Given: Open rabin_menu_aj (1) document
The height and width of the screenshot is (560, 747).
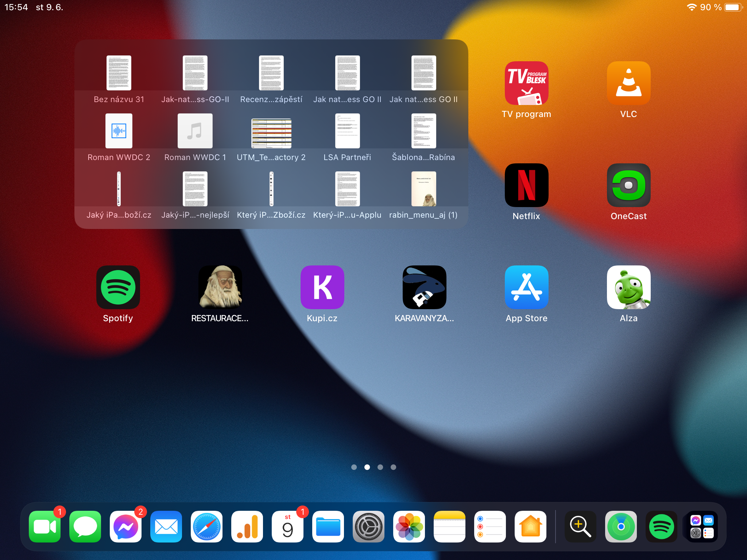Looking at the screenshot, I should [x=423, y=189].
